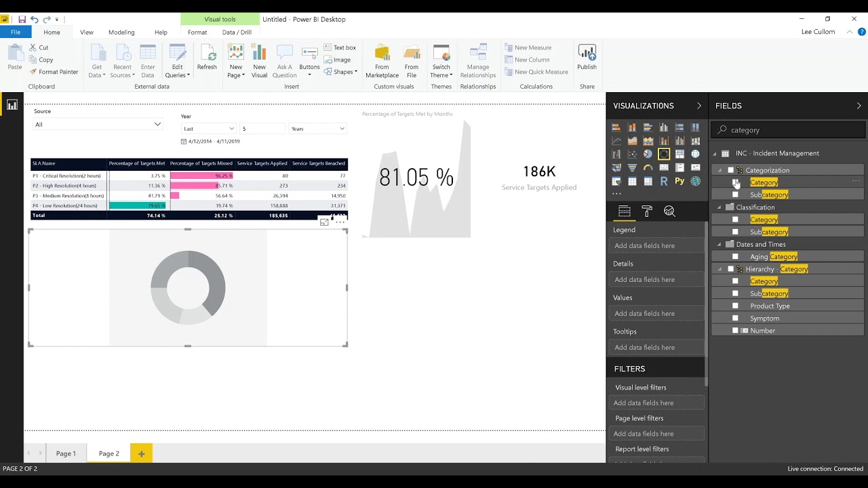
Task: Tick the Product Type checkbox
Action: point(735,306)
